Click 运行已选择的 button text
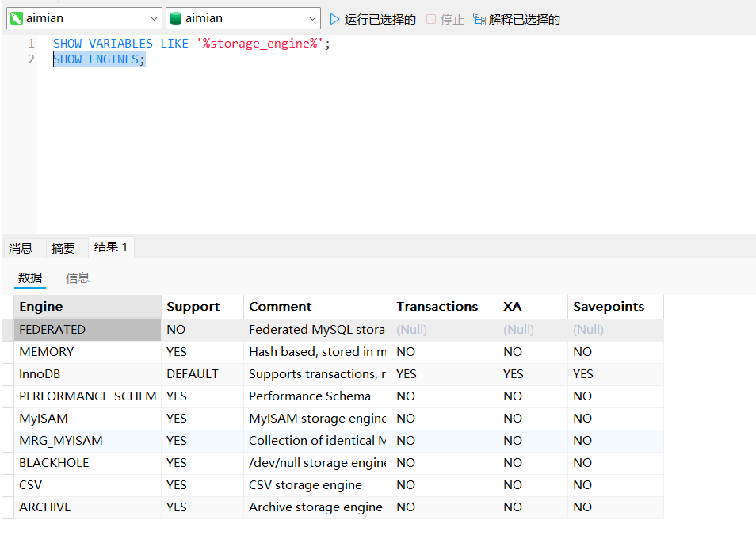This screenshot has width=756, height=543. click(380, 19)
